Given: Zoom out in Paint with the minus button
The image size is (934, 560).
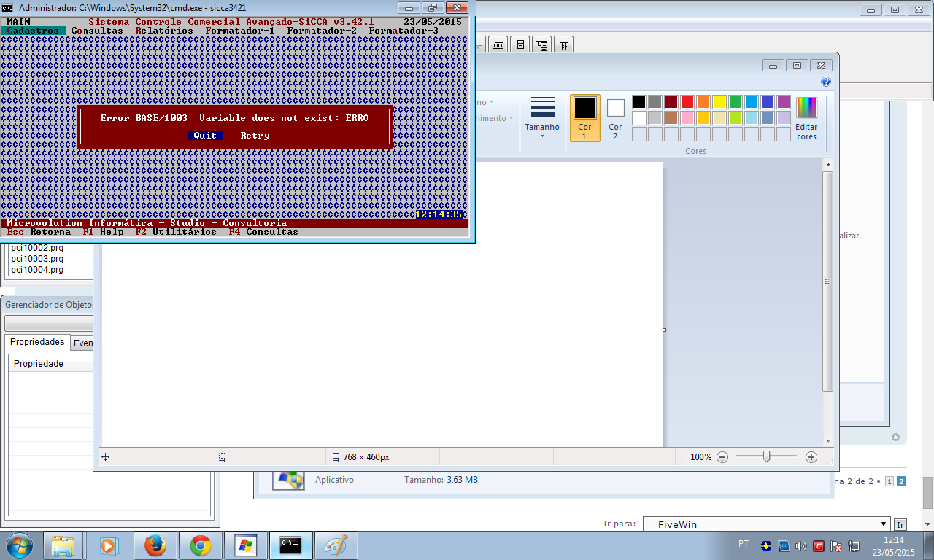Looking at the screenshot, I should [x=722, y=457].
